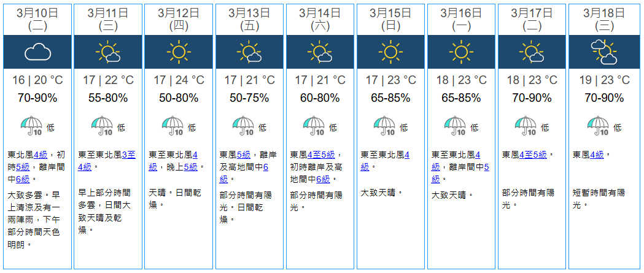Follow the 4至5級 wind link for March 17
The height and width of the screenshot is (273, 644).
click(x=533, y=155)
